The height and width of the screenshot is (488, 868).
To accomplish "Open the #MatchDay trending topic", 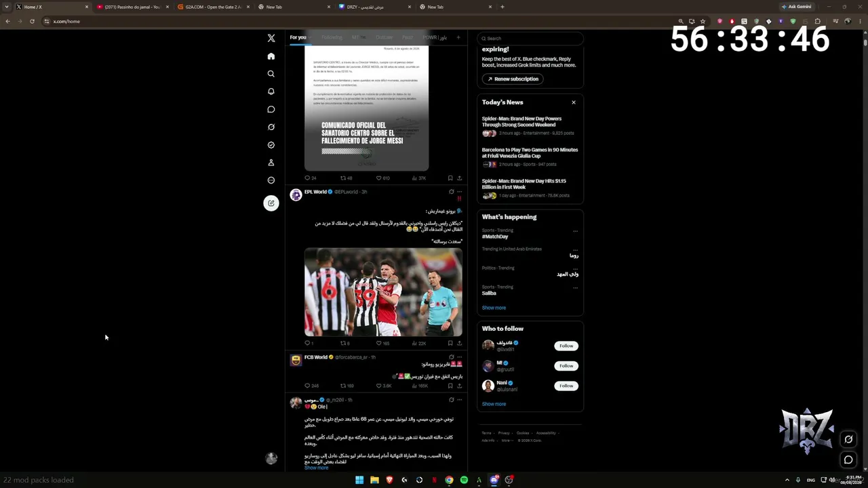I will pos(495,237).
